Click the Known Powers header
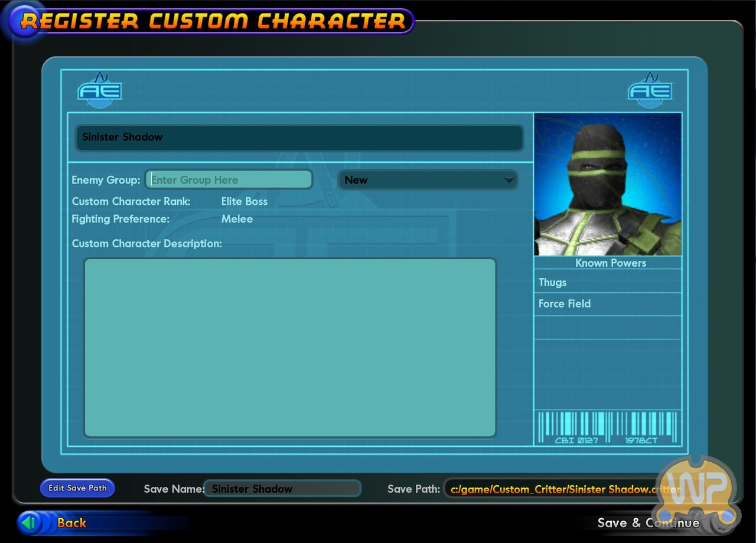Image resolution: width=756 pixels, height=543 pixels. (610, 263)
